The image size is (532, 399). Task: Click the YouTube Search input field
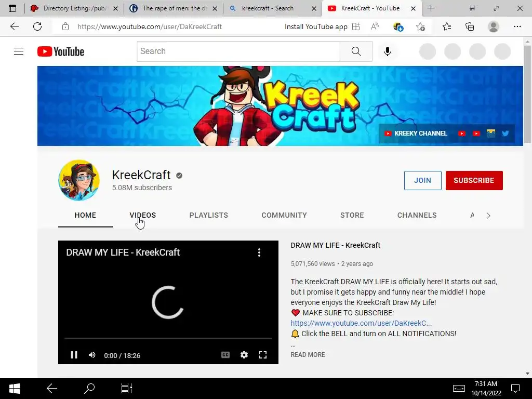(x=238, y=51)
